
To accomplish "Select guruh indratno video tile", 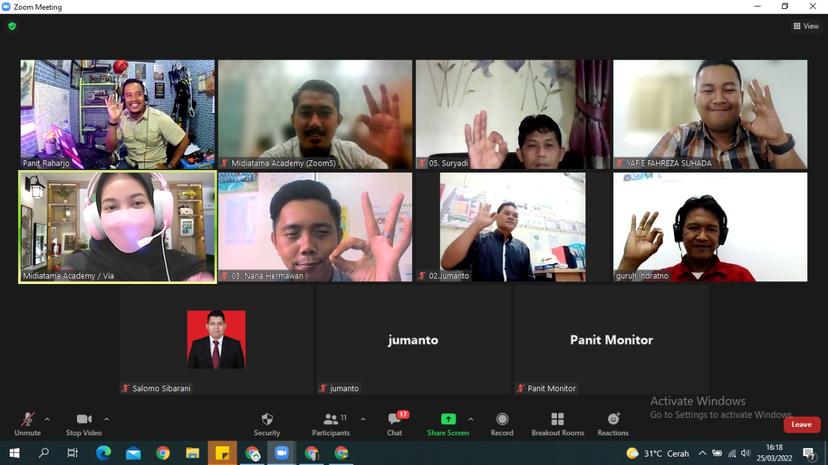I will coord(710,227).
